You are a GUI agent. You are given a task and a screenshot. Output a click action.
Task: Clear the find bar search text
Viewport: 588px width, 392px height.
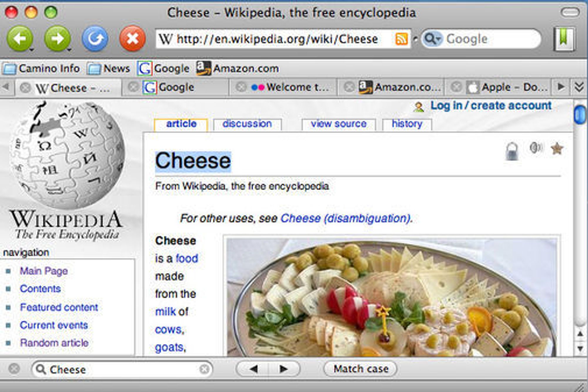204,369
